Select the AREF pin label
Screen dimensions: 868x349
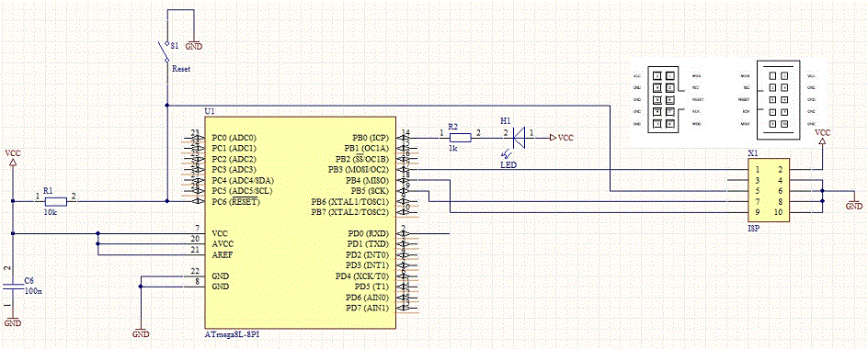tap(222, 255)
